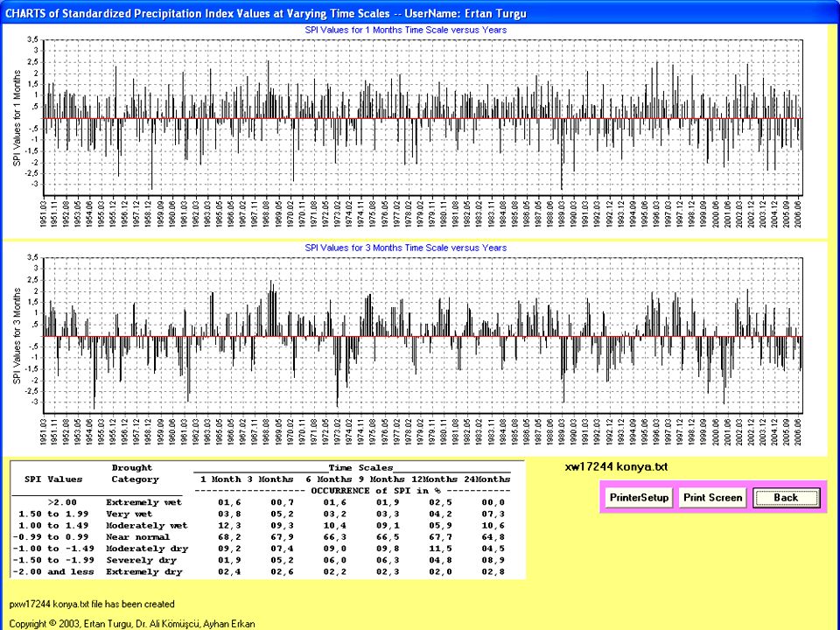Click the 1 Months time scale chart plot
Screen dimensions: 840x630
pyautogui.click(x=423, y=117)
